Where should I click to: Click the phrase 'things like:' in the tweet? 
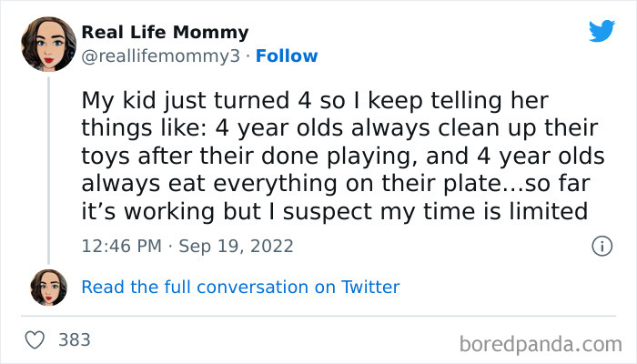click(x=133, y=126)
